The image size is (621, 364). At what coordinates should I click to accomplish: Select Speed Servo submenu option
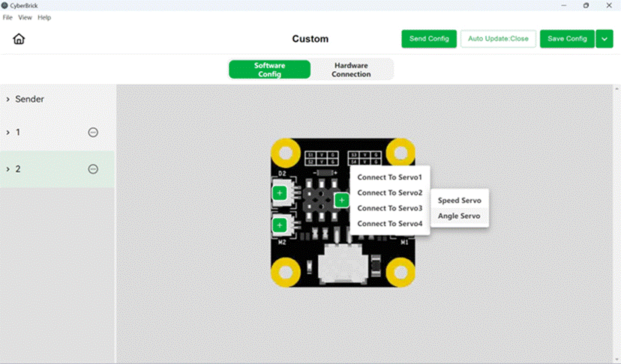(460, 201)
